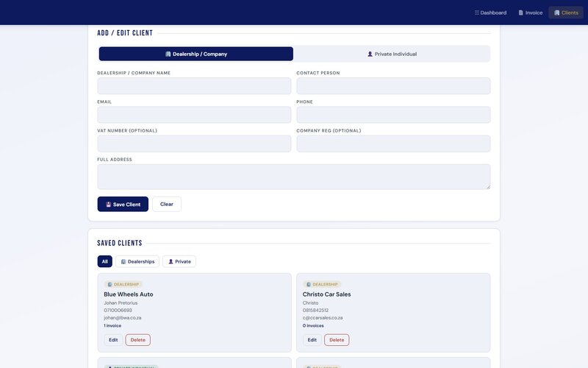Click '1 invoice' on Blue Wheels Auto
Image resolution: width=588 pixels, height=368 pixels.
click(x=112, y=325)
